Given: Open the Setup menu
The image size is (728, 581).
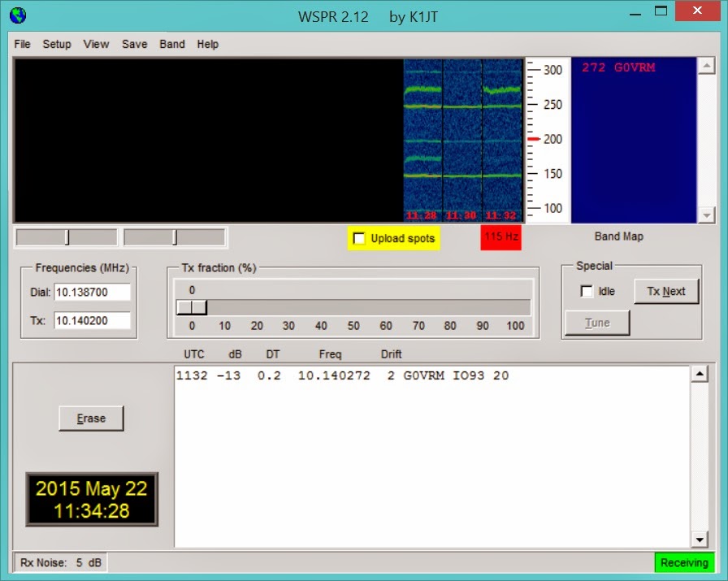Looking at the screenshot, I should [56, 44].
